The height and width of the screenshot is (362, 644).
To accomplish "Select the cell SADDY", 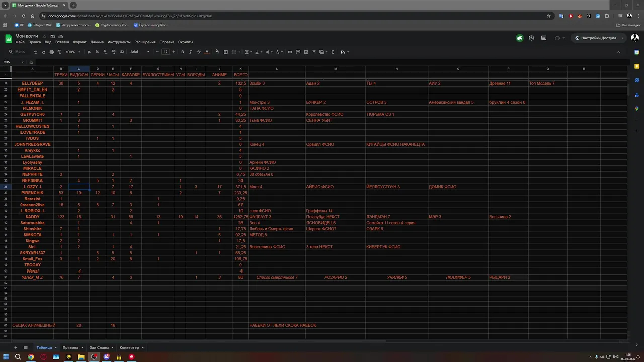I will 32,217.
